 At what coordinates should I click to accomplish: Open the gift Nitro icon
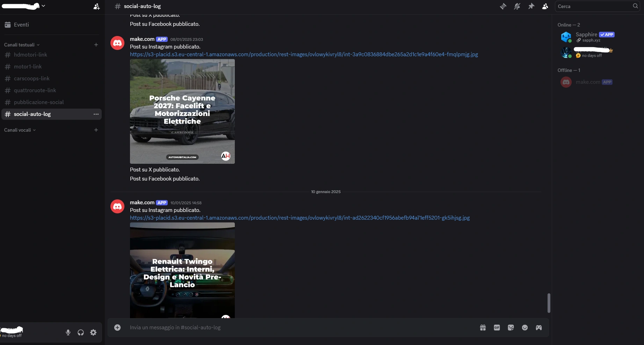click(x=483, y=328)
